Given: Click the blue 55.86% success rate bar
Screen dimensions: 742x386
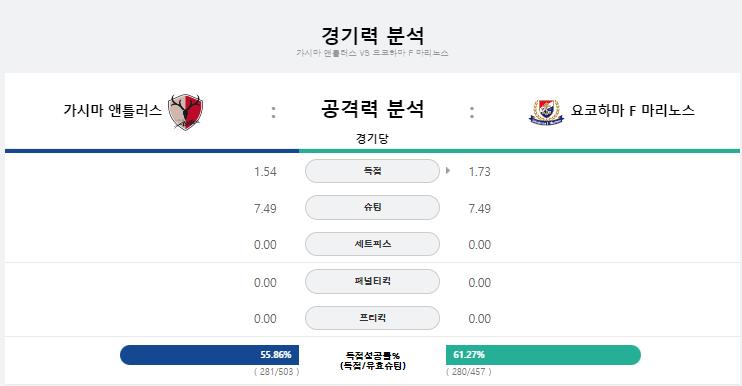Looking at the screenshot, I should [210, 355].
